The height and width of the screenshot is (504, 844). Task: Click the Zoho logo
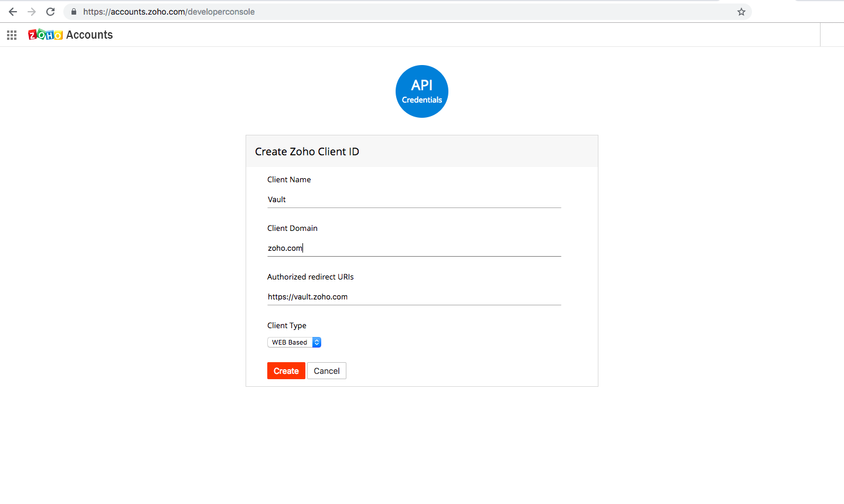coord(45,35)
